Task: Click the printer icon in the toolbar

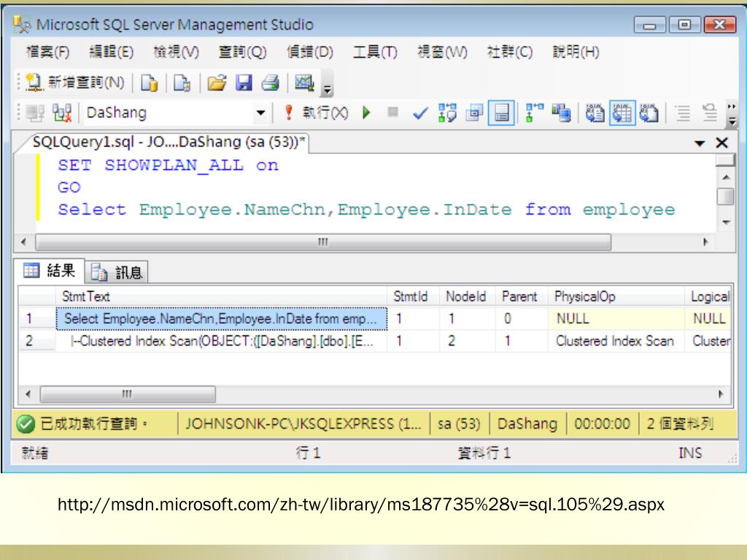Action: pos(270,83)
